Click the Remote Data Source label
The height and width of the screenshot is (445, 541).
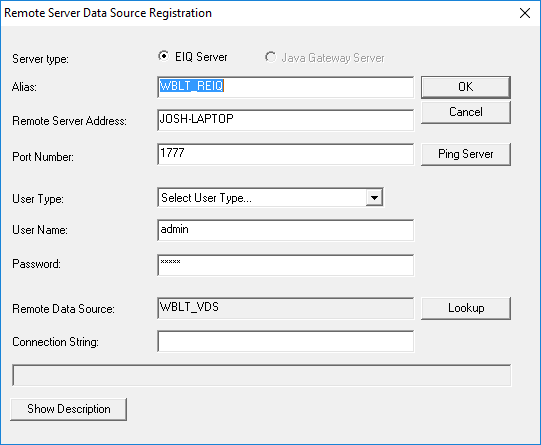tap(63, 309)
